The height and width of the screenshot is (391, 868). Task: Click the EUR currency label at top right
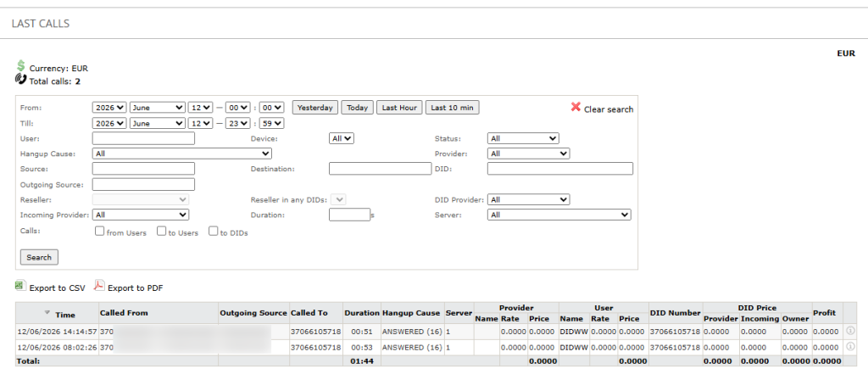click(846, 53)
